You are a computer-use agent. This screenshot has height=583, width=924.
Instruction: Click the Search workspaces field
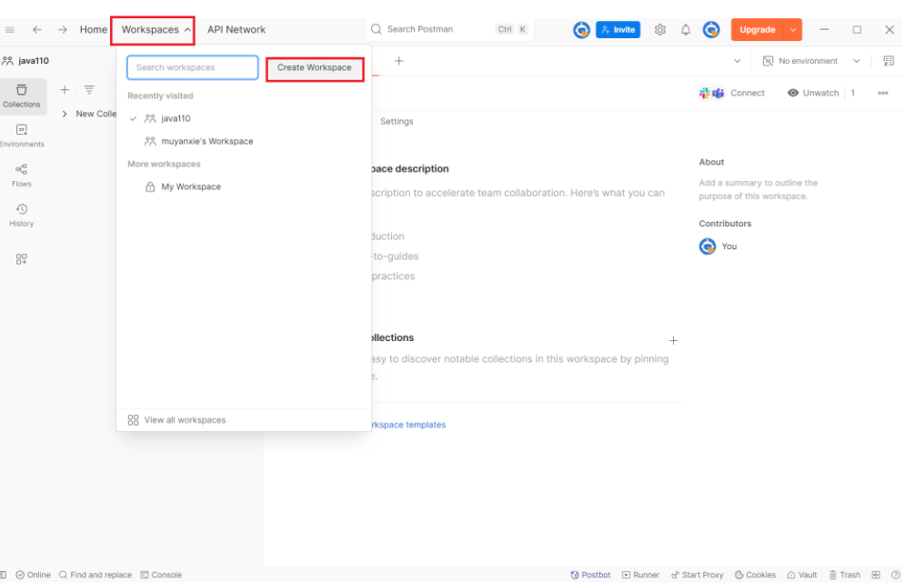pos(193,67)
